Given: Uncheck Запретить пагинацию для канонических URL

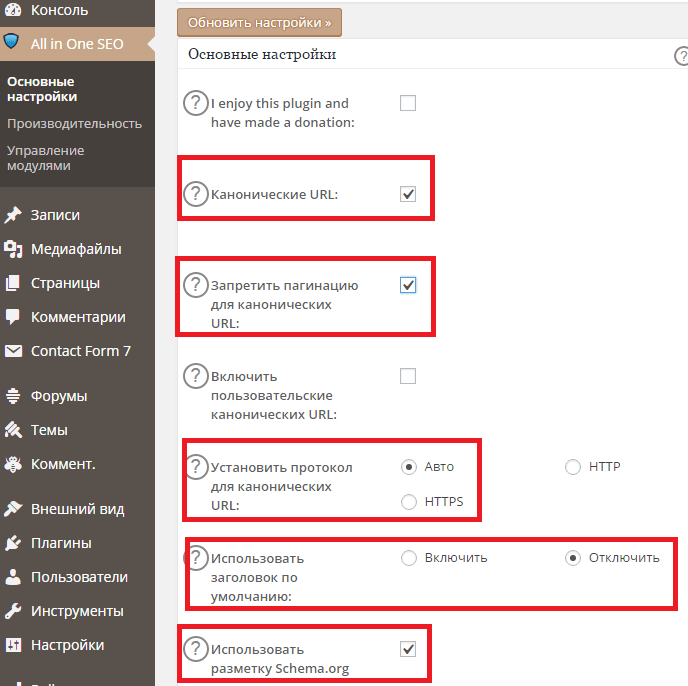Looking at the screenshot, I should coord(408,285).
